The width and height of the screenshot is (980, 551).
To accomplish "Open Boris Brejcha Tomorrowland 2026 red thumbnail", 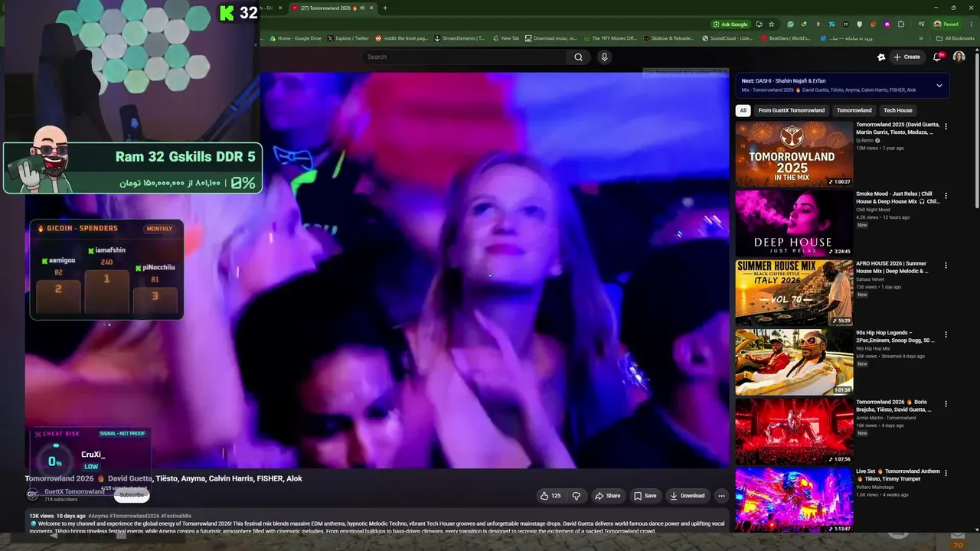I will point(794,431).
